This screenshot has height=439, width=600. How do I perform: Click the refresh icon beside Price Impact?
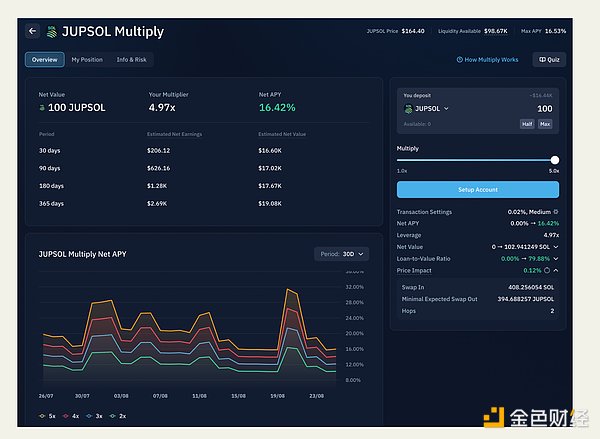[x=547, y=270]
